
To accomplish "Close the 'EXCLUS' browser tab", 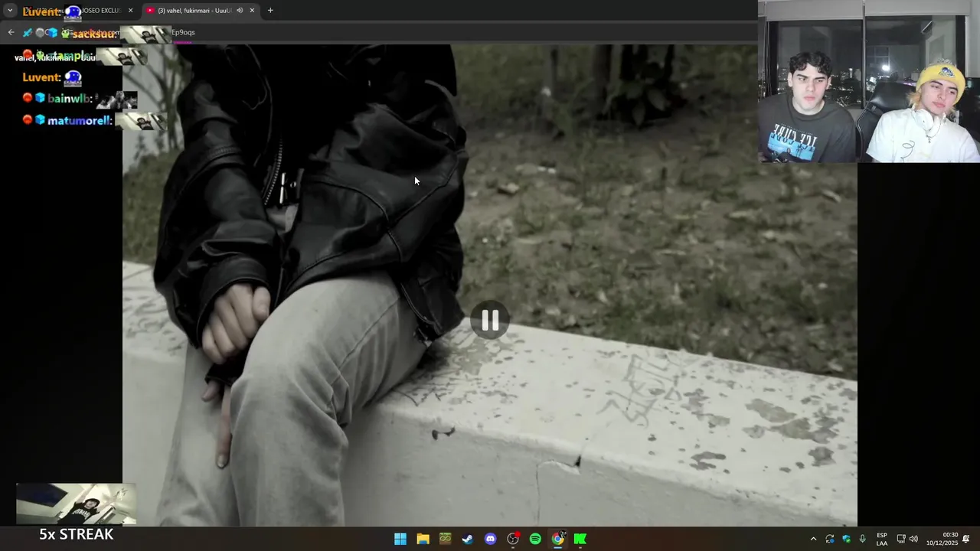I will 130,11.
